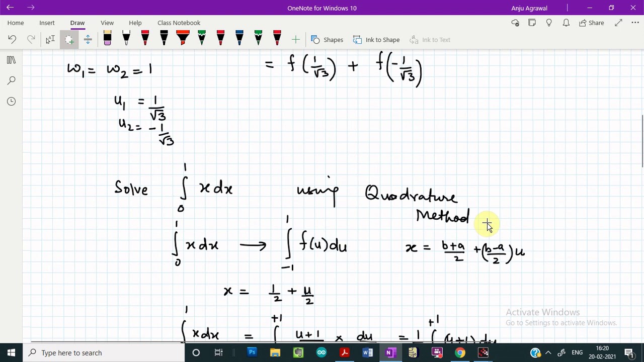Undo the last ink stroke
644x362 pixels.
click(12, 40)
